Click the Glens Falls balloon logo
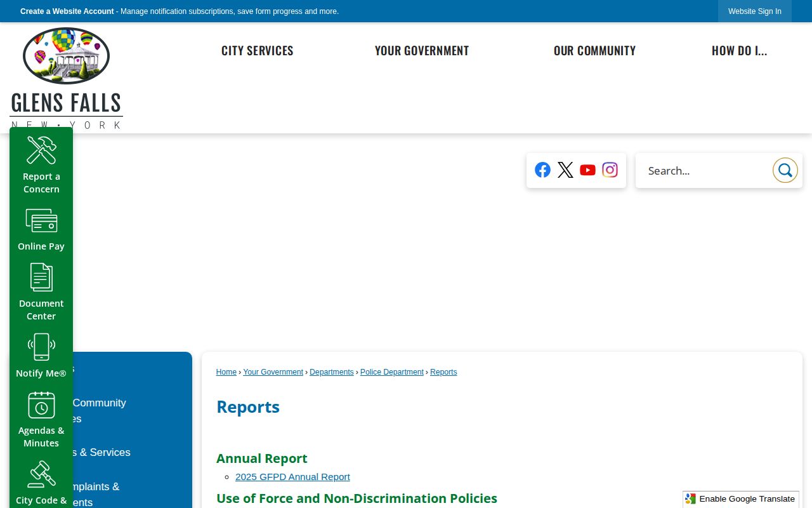 (66, 78)
